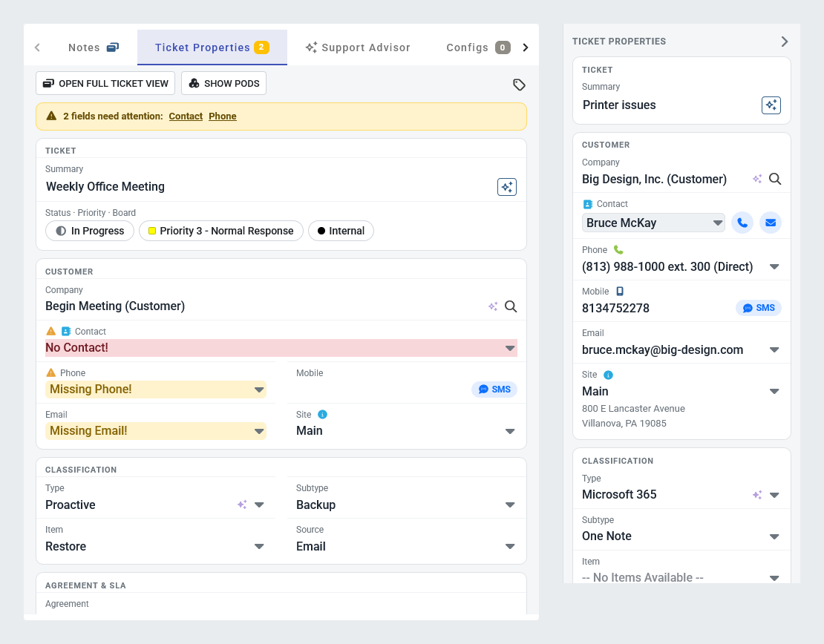Open the Missing Email! dropdown
This screenshot has height=644, width=824.
point(156,431)
